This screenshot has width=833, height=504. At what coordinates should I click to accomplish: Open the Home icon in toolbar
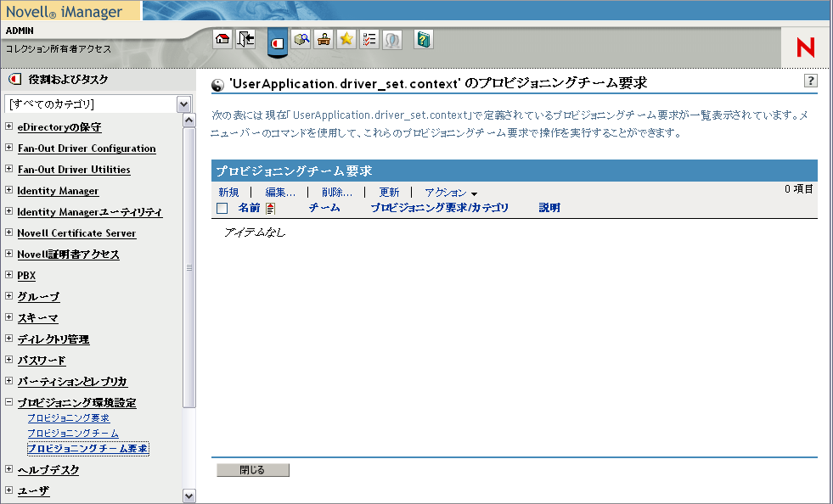pyautogui.click(x=222, y=39)
